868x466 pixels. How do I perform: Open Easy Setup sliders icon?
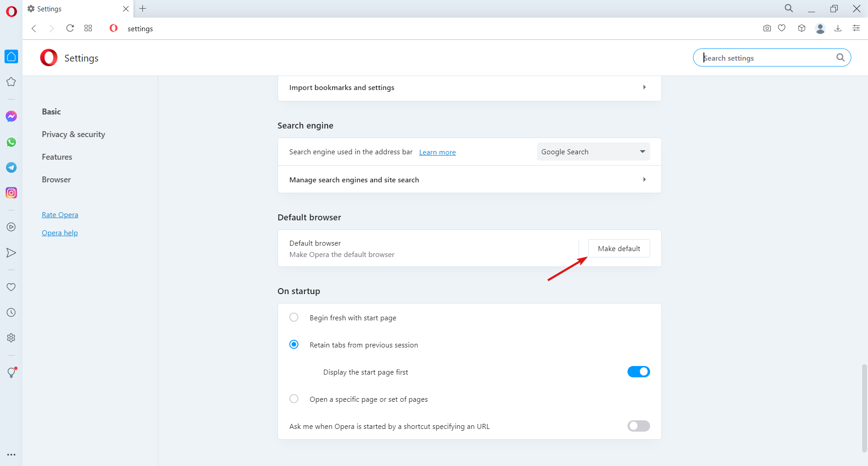[x=856, y=29]
